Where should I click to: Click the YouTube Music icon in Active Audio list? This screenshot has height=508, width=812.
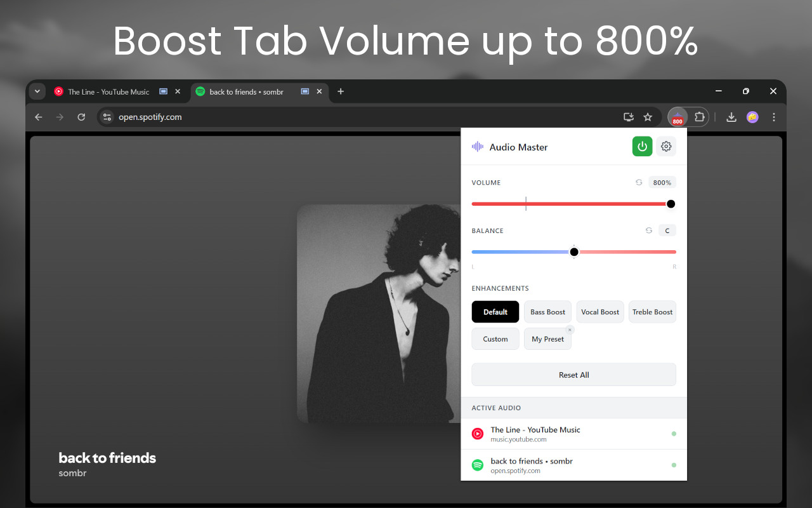click(478, 434)
